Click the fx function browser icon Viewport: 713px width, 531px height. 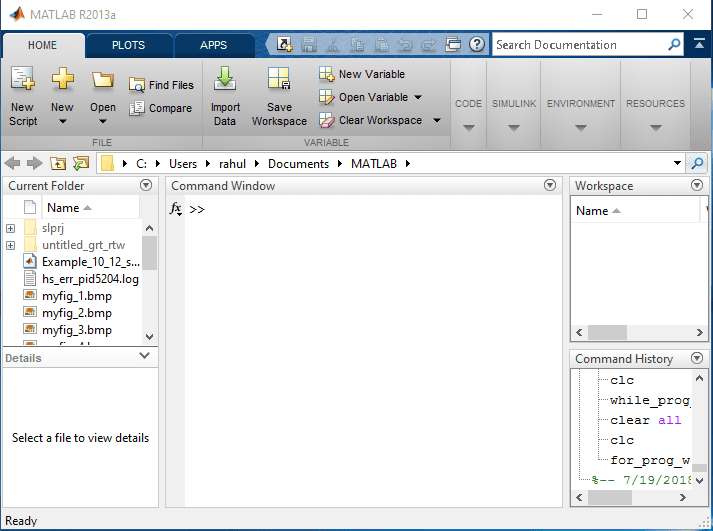[x=176, y=209]
